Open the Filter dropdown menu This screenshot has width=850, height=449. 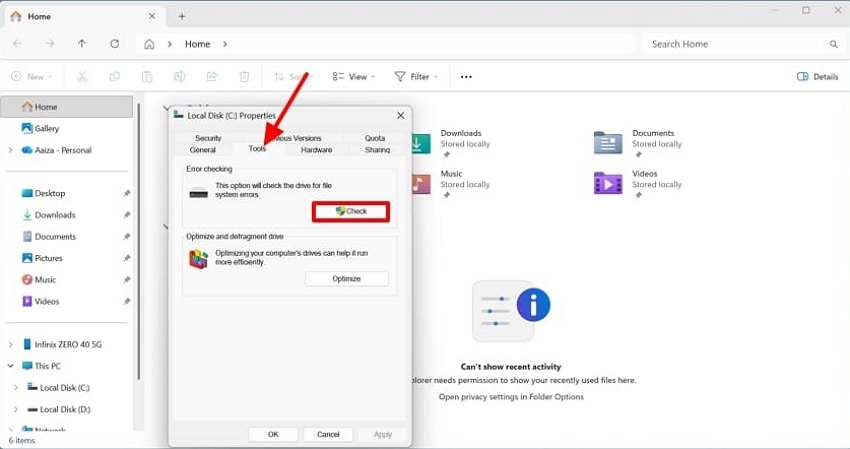[x=416, y=76]
